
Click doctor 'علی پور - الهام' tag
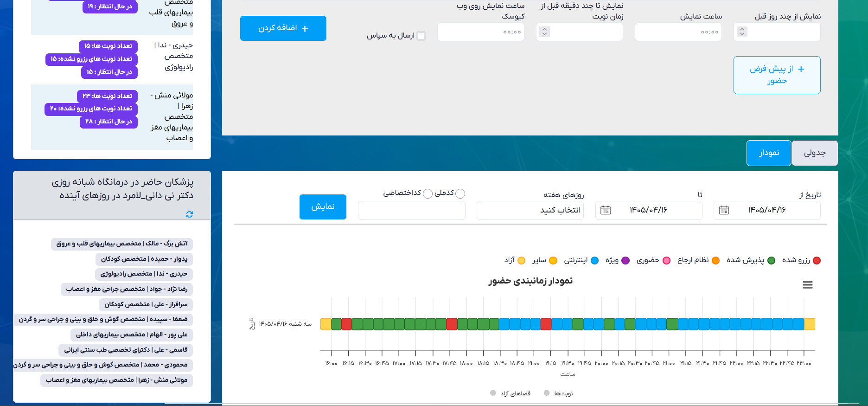tap(132, 335)
